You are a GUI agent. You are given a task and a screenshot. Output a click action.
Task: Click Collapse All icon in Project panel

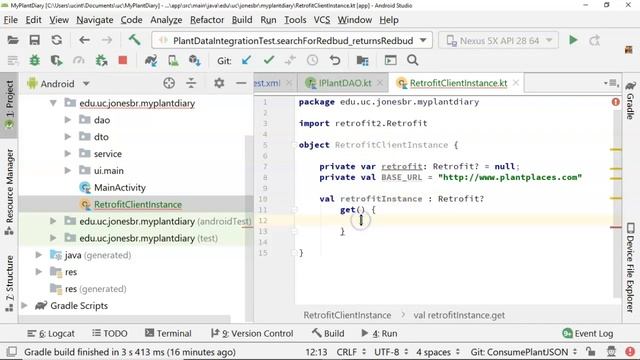[x=191, y=83]
